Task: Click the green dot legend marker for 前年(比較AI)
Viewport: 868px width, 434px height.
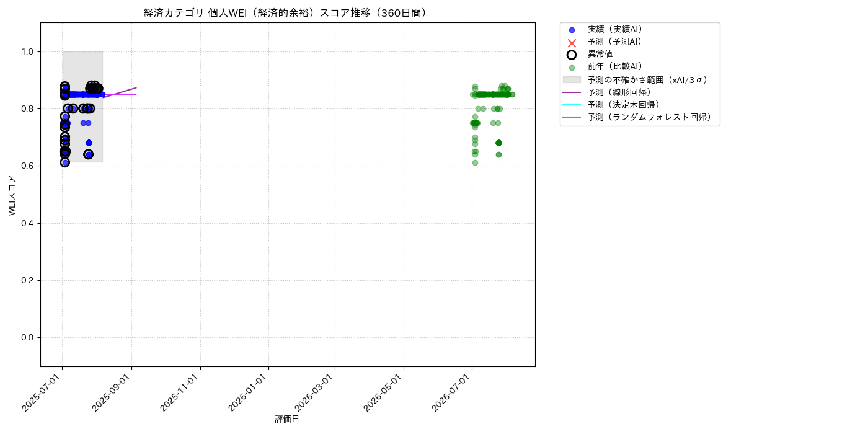Action: coord(572,68)
